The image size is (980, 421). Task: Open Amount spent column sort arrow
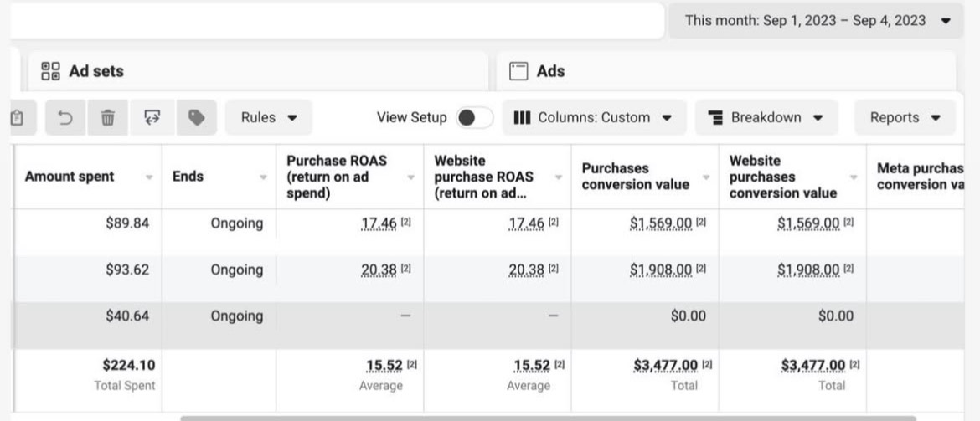click(149, 177)
